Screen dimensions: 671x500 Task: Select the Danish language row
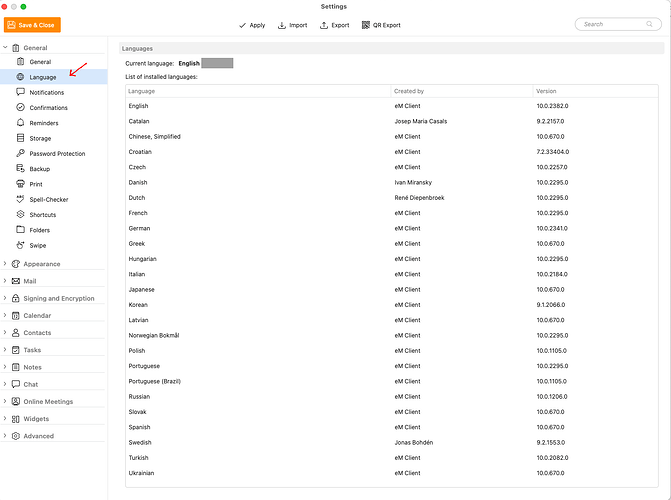[x=392, y=182]
